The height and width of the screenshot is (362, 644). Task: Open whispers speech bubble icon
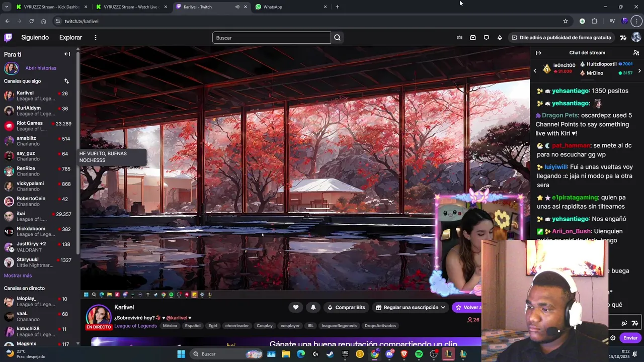tap(486, 38)
